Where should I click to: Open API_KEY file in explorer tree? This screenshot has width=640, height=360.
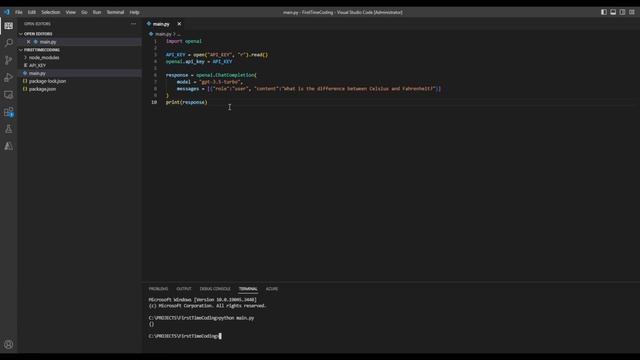pyautogui.click(x=38, y=65)
